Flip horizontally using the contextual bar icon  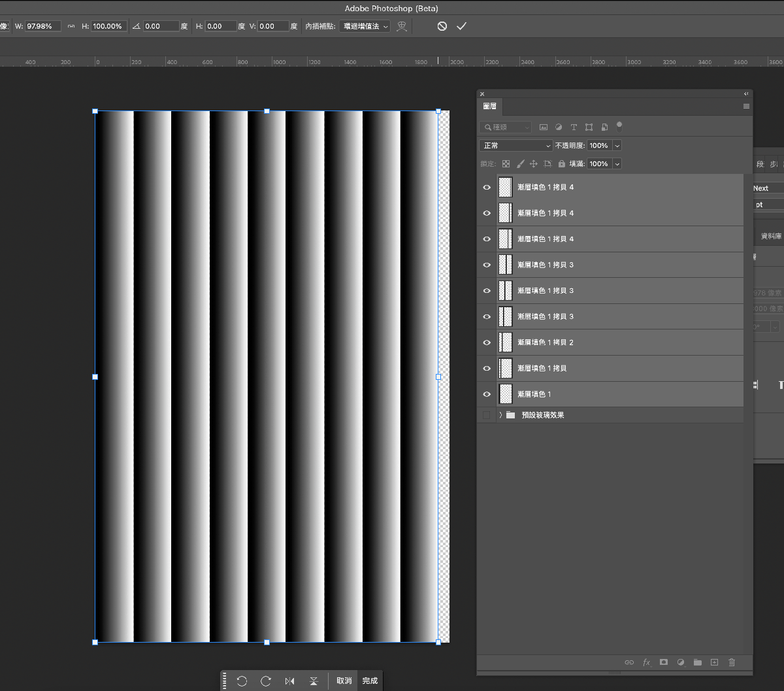pos(289,681)
